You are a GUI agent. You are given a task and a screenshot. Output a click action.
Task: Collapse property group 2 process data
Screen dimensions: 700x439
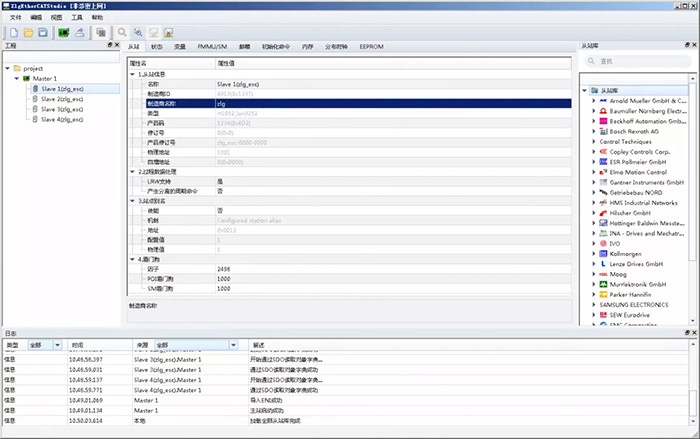tap(132, 171)
